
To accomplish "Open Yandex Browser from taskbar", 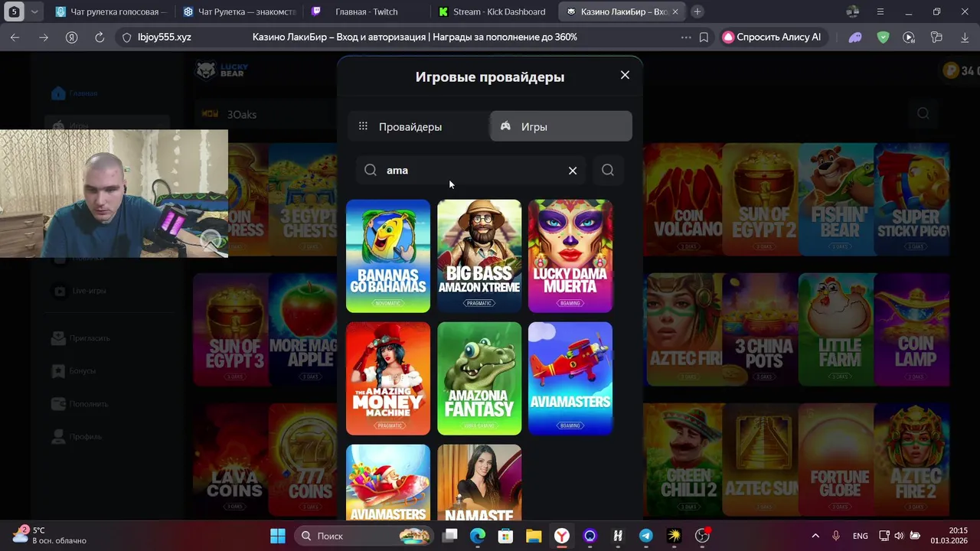I will pyautogui.click(x=562, y=536).
